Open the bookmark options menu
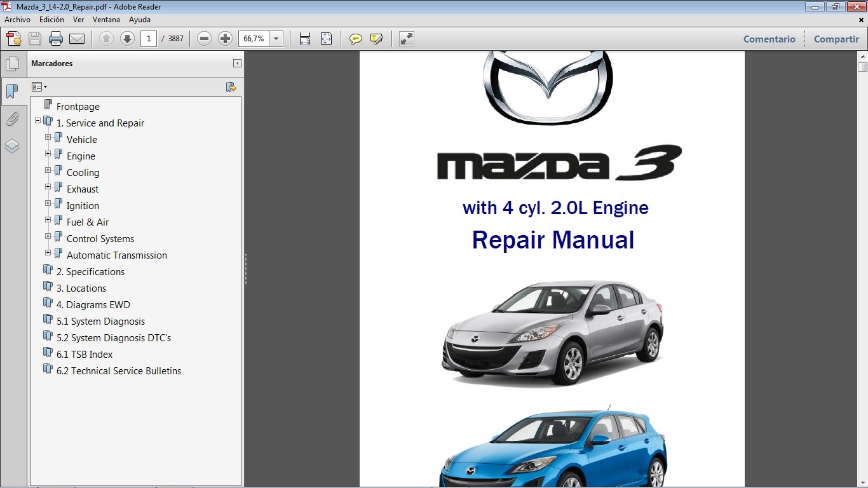Viewport: 868px width, 488px height. tap(39, 86)
